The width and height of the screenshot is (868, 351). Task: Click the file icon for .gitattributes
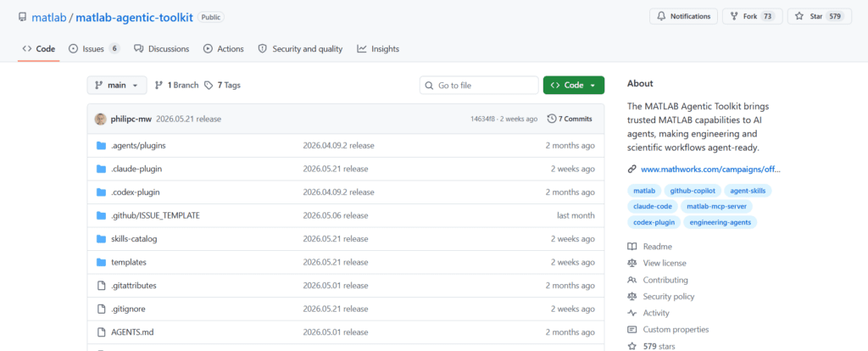[x=101, y=286]
